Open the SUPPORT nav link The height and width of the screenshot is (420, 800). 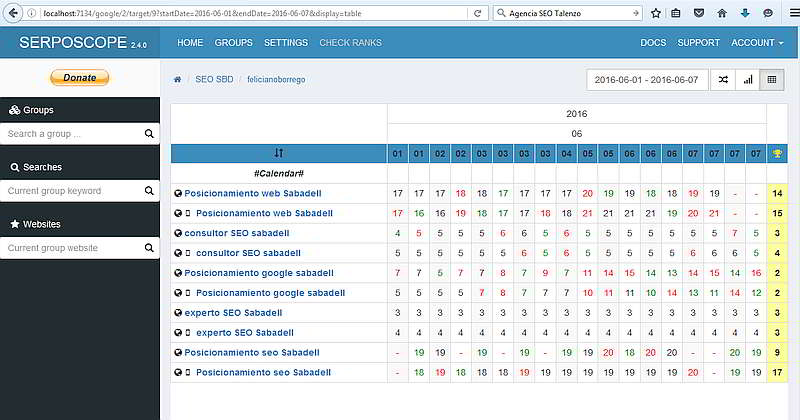click(698, 43)
